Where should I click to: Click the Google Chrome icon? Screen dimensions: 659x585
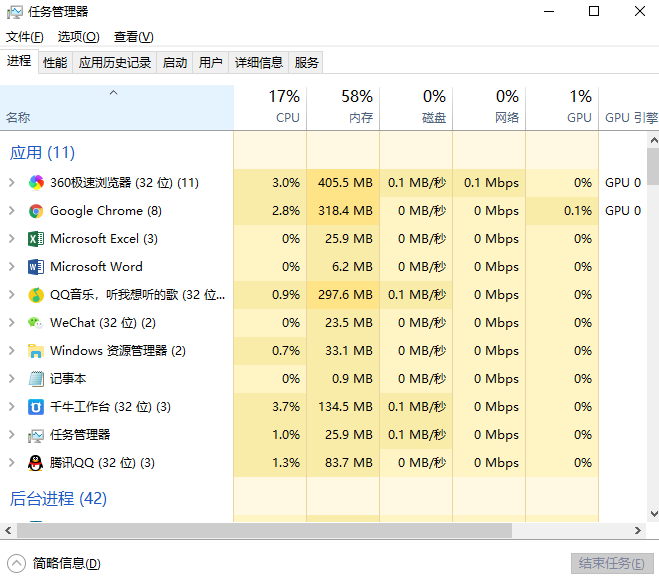[x=36, y=211]
